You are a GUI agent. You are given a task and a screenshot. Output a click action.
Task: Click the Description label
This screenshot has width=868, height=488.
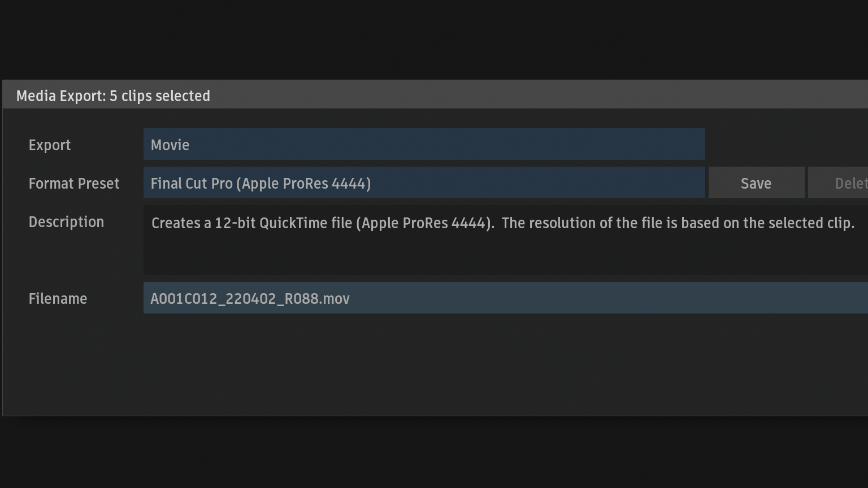(66, 222)
